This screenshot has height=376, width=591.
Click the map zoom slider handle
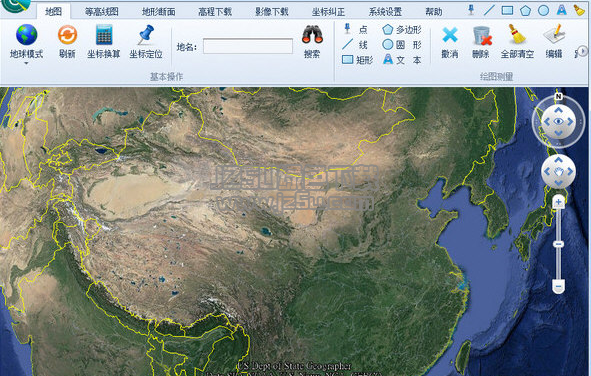(558, 244)
